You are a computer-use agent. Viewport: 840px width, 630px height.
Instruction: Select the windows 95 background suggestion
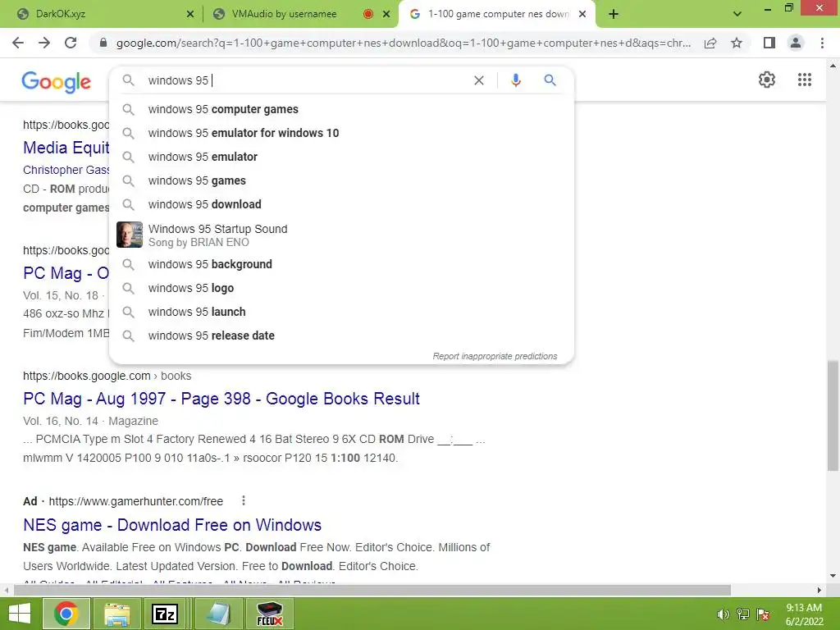(x=341, y=264)
